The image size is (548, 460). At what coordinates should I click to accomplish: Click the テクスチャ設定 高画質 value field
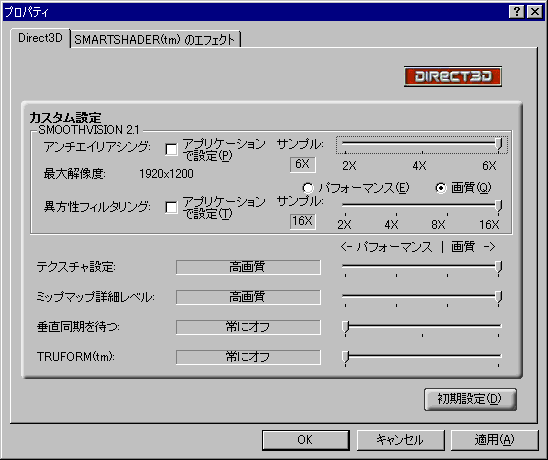[x=248, y=267]
